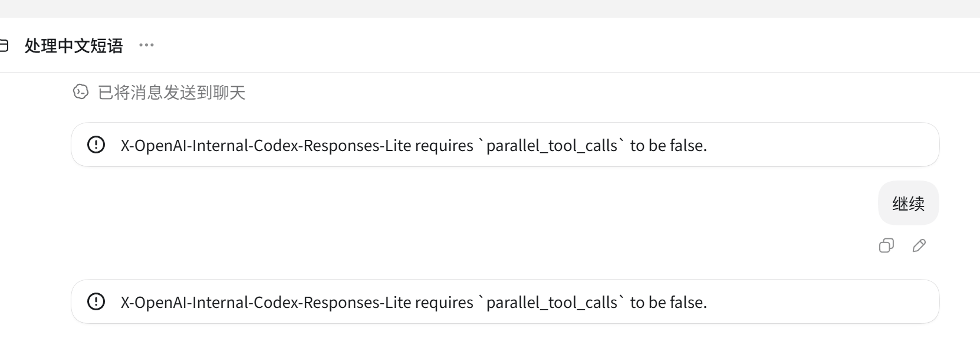
Task: Click the warning icon in the first error message
Action: click(96, 145)
